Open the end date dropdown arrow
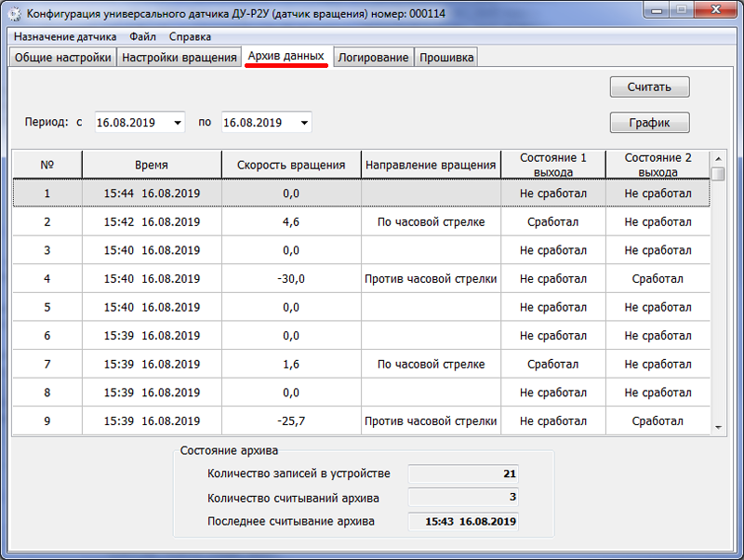Image resolution: width=744 pixels, height=560 pixels. (x=304, y=123)
